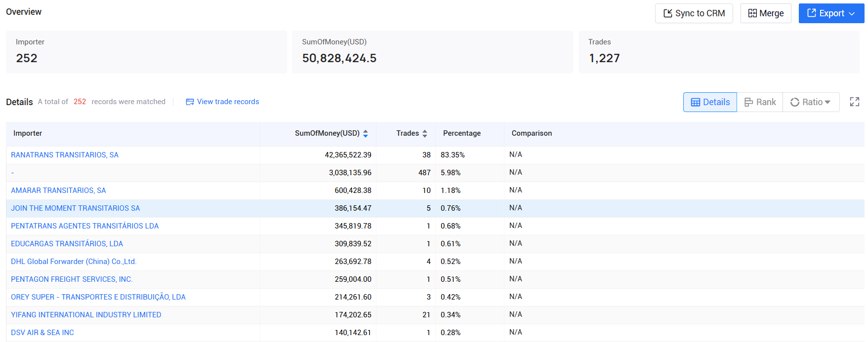The height and width of the screenshot is (342, 868).
Task: Click the trades count 21 for YIFANG
Action: [x=426, y=315]
